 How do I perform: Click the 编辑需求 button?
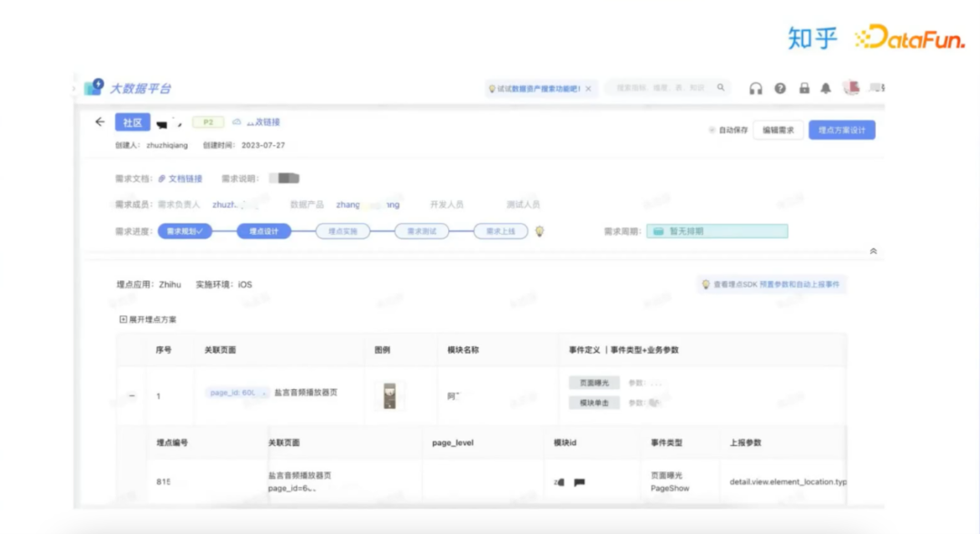(x=778, y=130)
